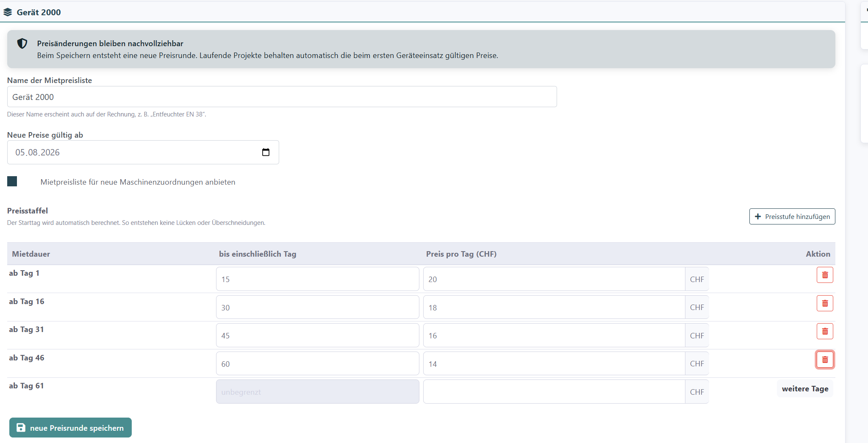Screen dimensions: 868x443
Task: Open the calendar date picker icon
Action: click(266, 152)
